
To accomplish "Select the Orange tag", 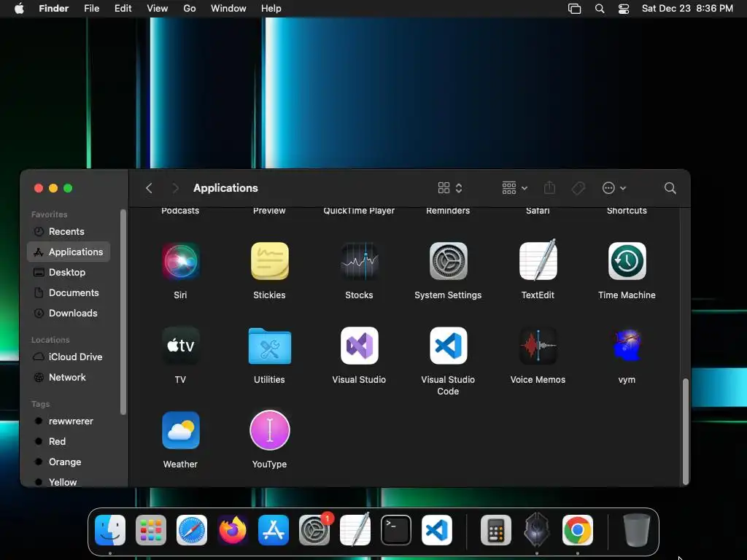I will click(69, 462).
